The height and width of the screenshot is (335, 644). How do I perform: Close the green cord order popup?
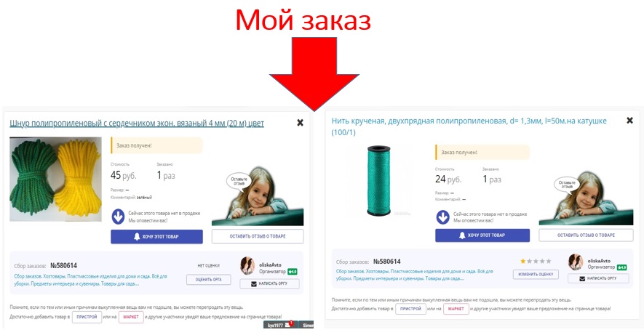(301, 123)
